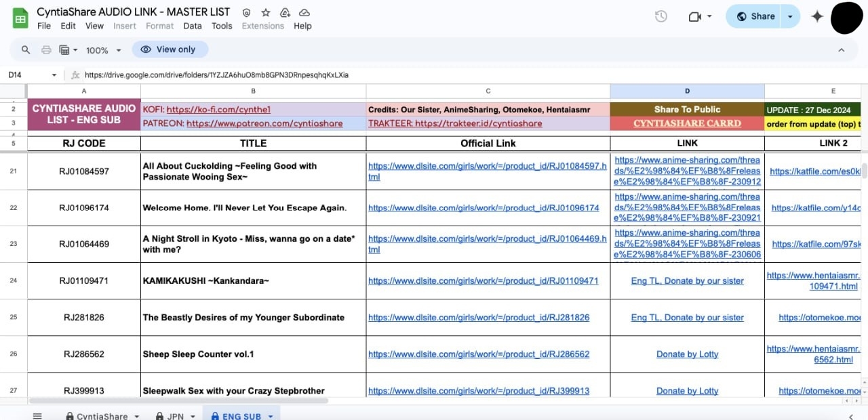The image size is (868, 420).
Task: Select column B header
Action: coord(253,91)
